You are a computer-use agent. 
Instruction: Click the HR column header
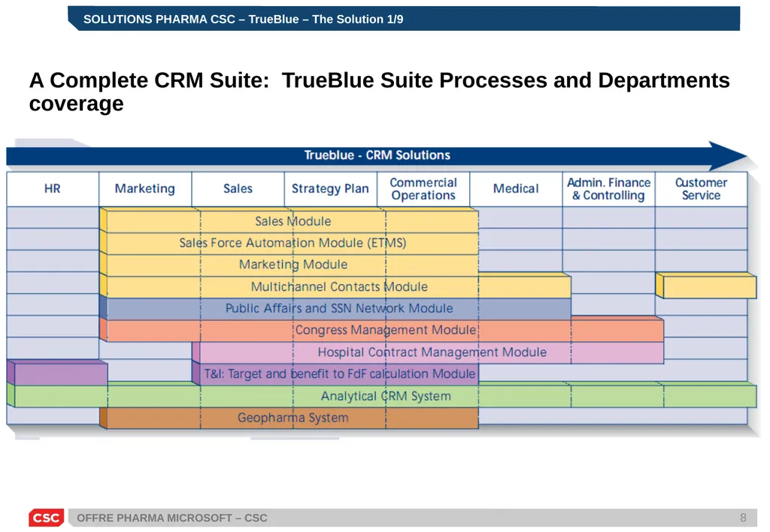[53, 189]
